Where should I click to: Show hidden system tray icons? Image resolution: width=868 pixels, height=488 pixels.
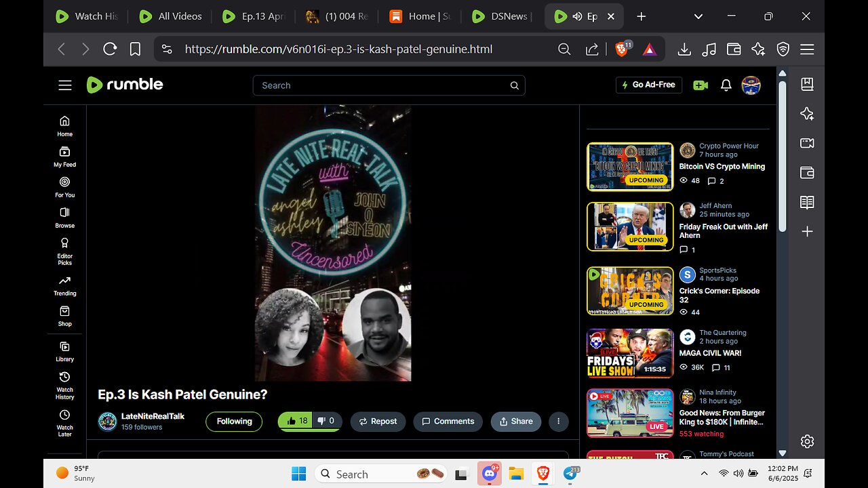tap(704, 474)
